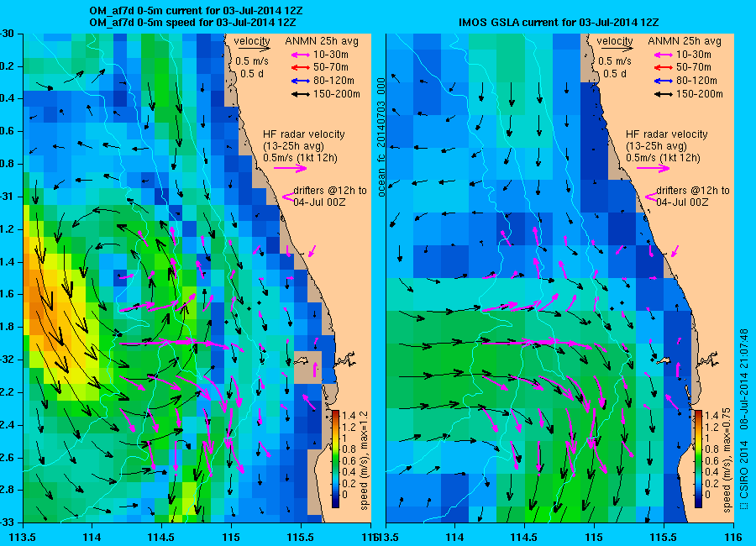
Task: Click '0.5 m/s' velocity scale text on left map
Action: (x=252, y=61)
